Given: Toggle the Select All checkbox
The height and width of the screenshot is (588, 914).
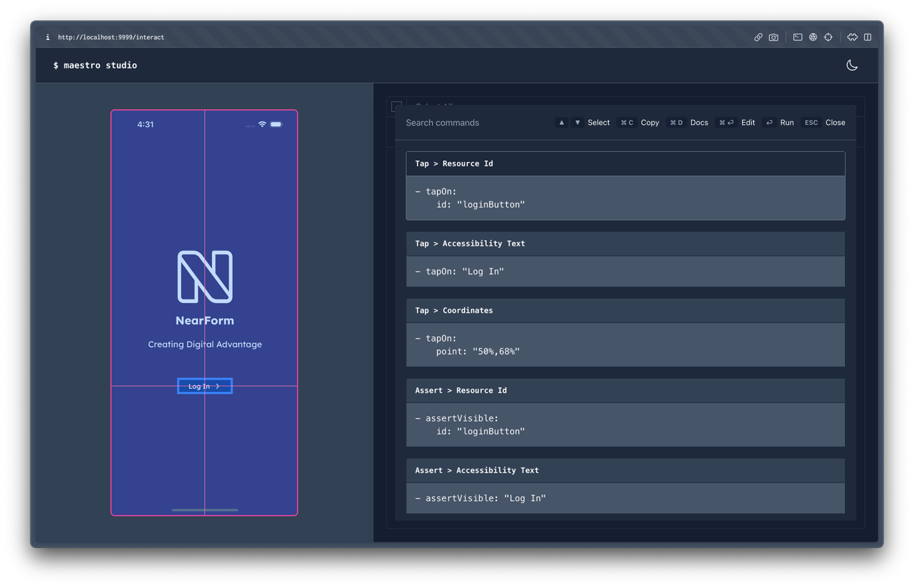Looking at the screenshot, I should 396,106.
